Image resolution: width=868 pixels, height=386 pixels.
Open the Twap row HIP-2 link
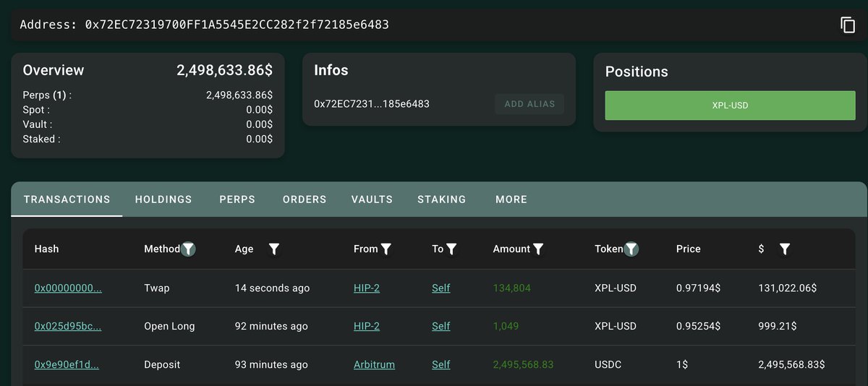[x=367, y=288]
